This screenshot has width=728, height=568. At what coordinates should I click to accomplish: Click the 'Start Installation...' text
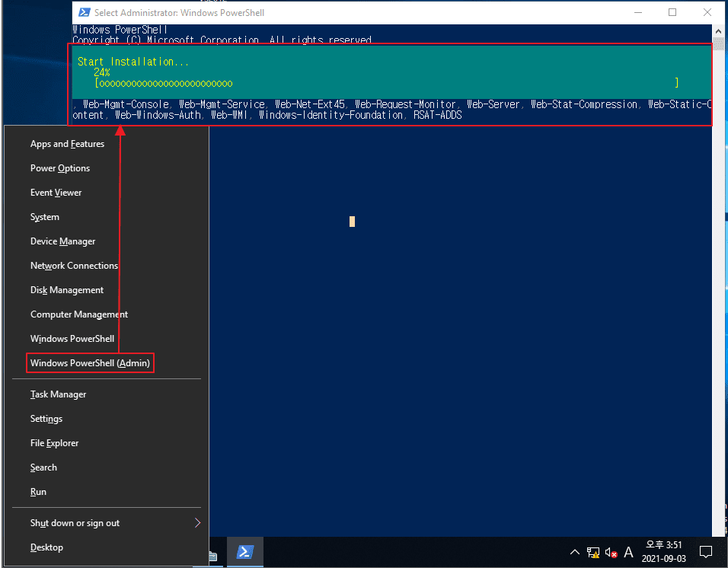[133, 62]
